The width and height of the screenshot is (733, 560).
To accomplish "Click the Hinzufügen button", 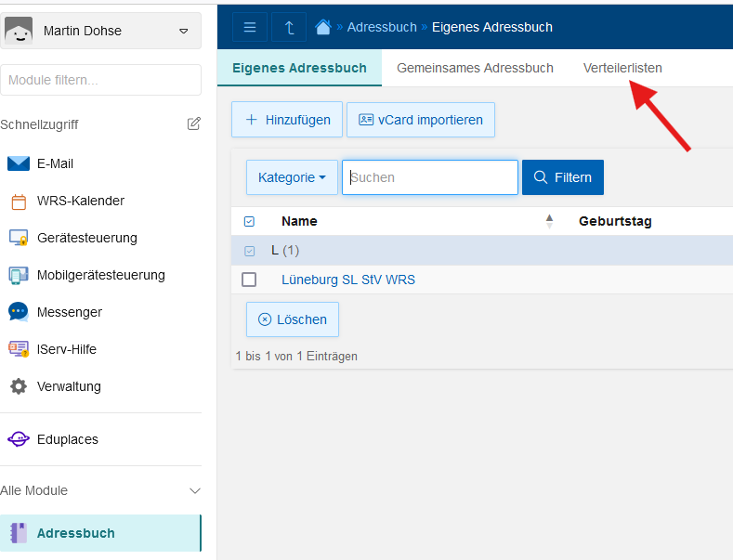I will tap(287, 120).
